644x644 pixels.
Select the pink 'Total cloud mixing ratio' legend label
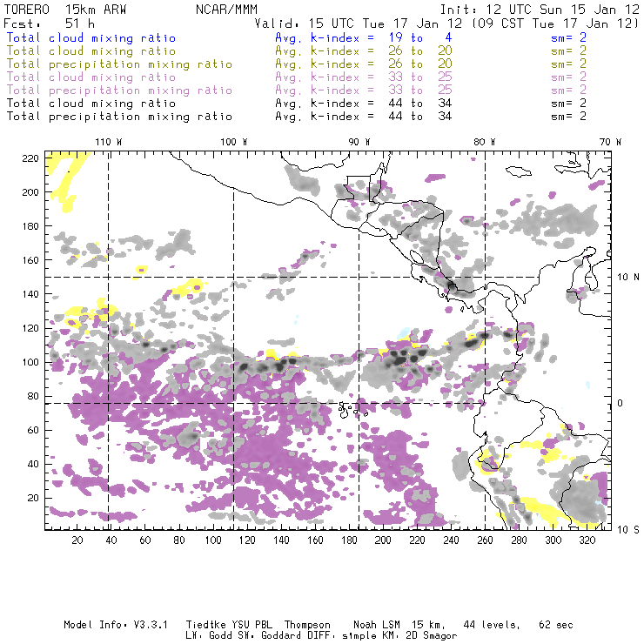click(x=91, y=77)
